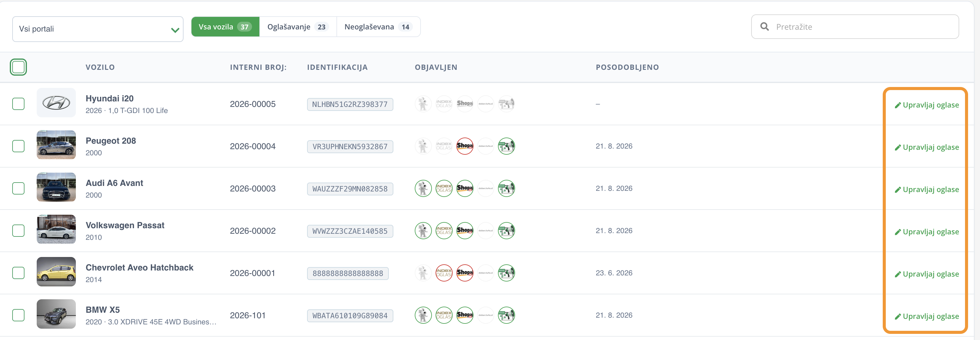Switch to the 'Vsa vozila' tab
This screenshot has height=340, width=980.
[x=225, y=27]
